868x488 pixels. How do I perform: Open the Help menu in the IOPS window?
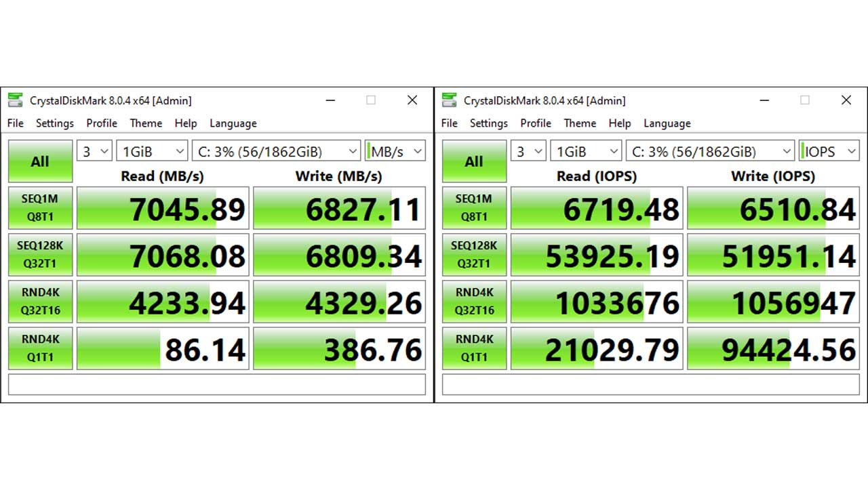tap(619, 123)
